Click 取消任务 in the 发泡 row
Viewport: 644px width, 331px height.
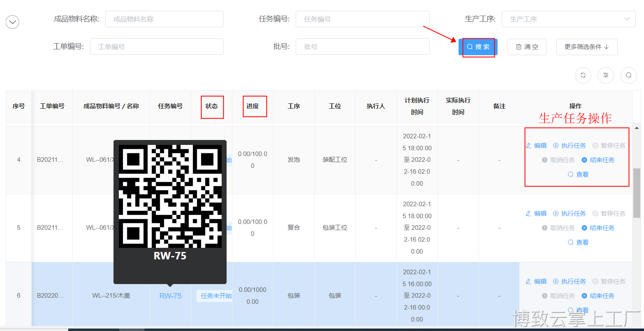[558, 160]
